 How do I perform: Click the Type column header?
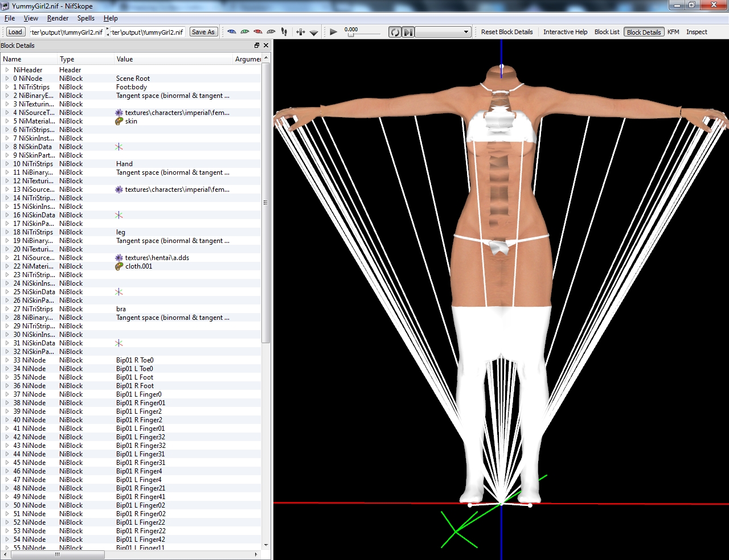point(85,59)
